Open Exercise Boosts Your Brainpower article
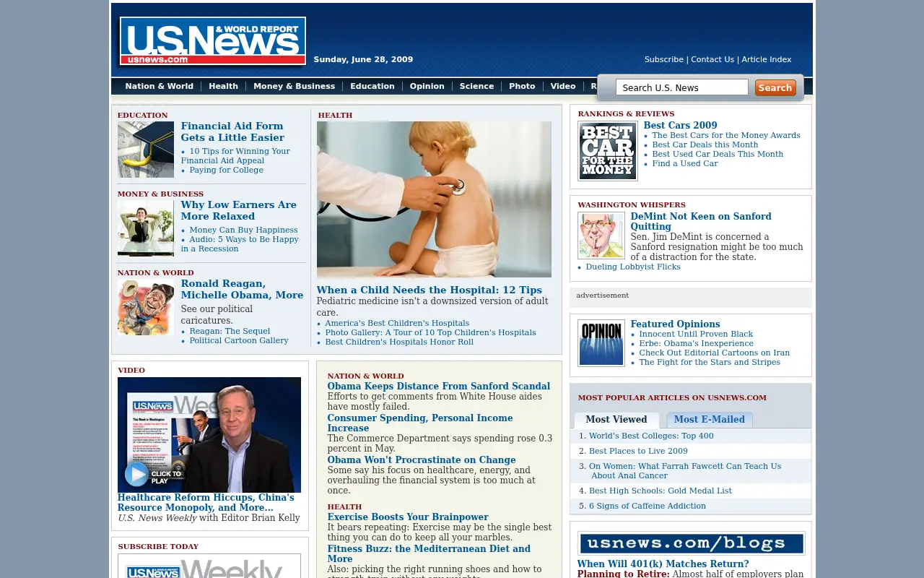The height and width of the screenshot is (578, 924). [x=408, y=517]
